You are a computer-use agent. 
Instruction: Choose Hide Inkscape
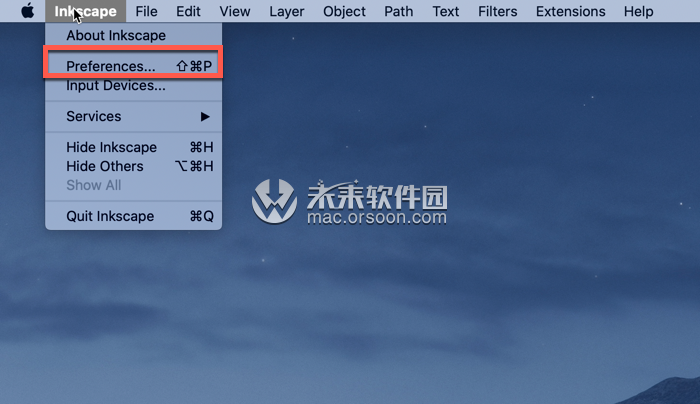[x=133, y=147]
